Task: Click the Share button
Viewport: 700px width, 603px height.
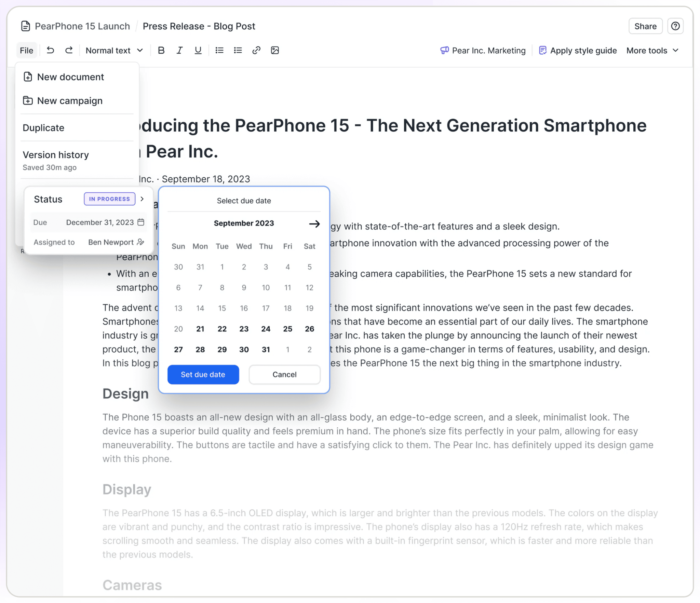Action: [x=645, y=26]
